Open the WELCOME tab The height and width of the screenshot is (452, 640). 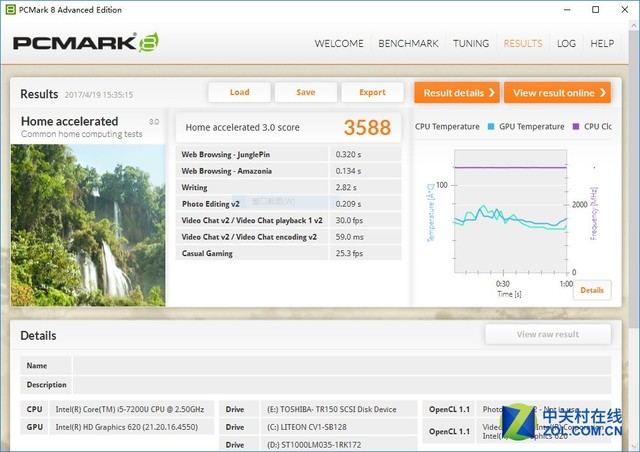click(x=339, y=43)
